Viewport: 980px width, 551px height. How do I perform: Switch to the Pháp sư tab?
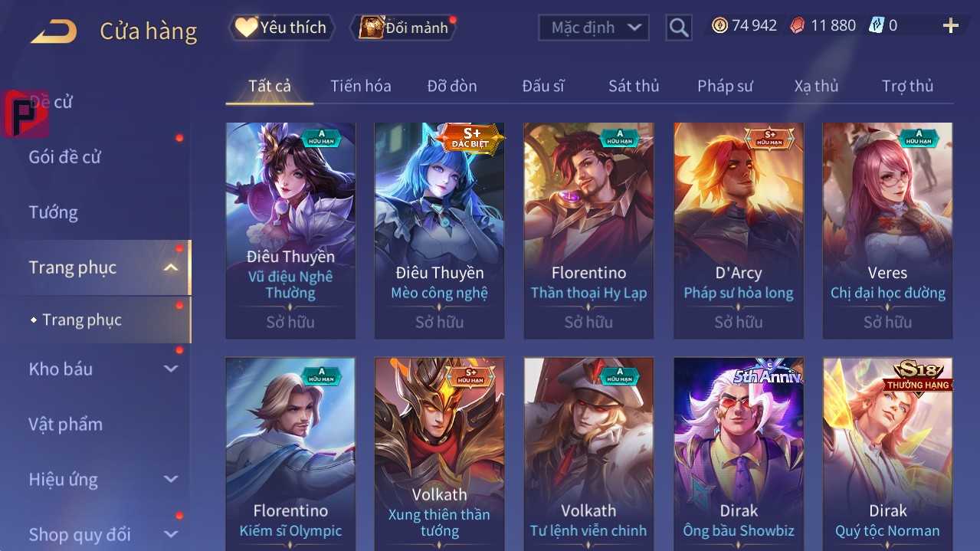pos(725,86)
